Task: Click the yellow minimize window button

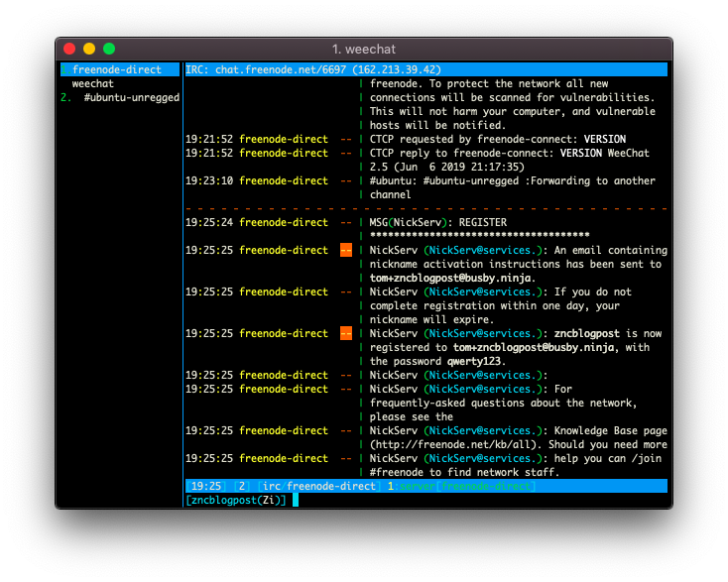Action: (89, 49)
